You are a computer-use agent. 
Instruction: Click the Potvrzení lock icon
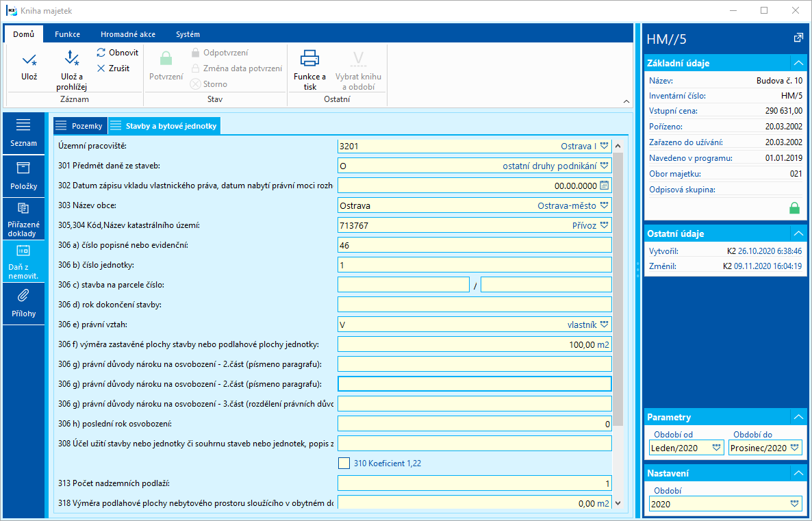[166, 58]
